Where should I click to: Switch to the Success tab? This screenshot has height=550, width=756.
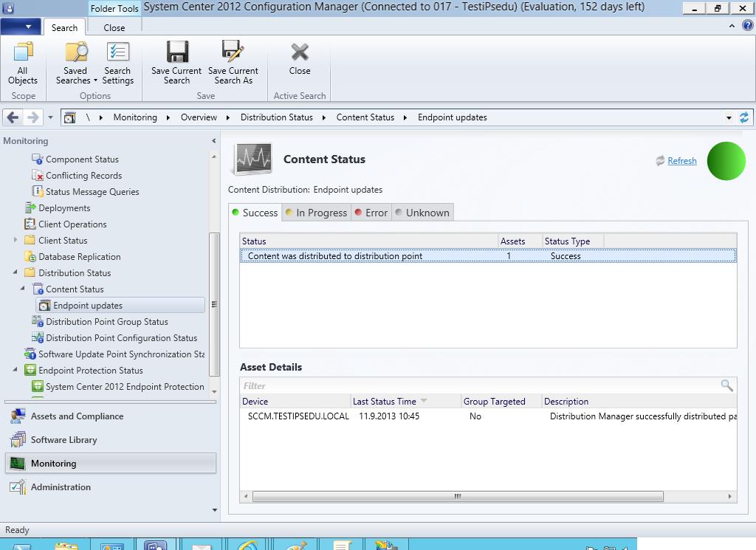[x=255, y=213]
